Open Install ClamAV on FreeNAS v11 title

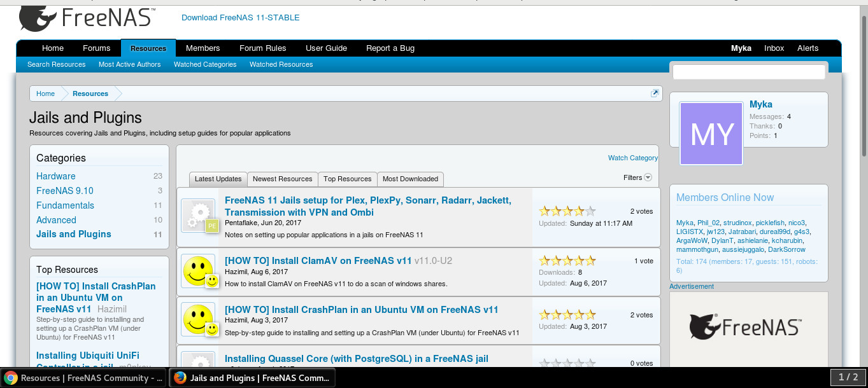(318, 261)
